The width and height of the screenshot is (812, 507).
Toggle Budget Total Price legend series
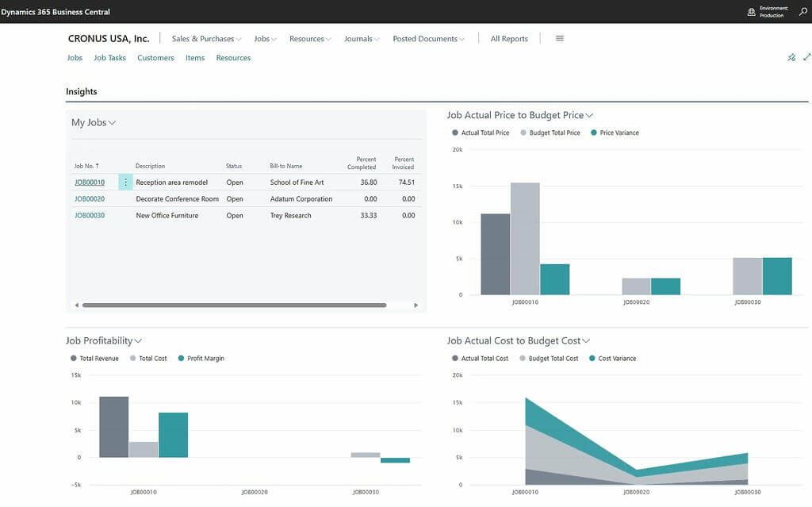(550, 133)
